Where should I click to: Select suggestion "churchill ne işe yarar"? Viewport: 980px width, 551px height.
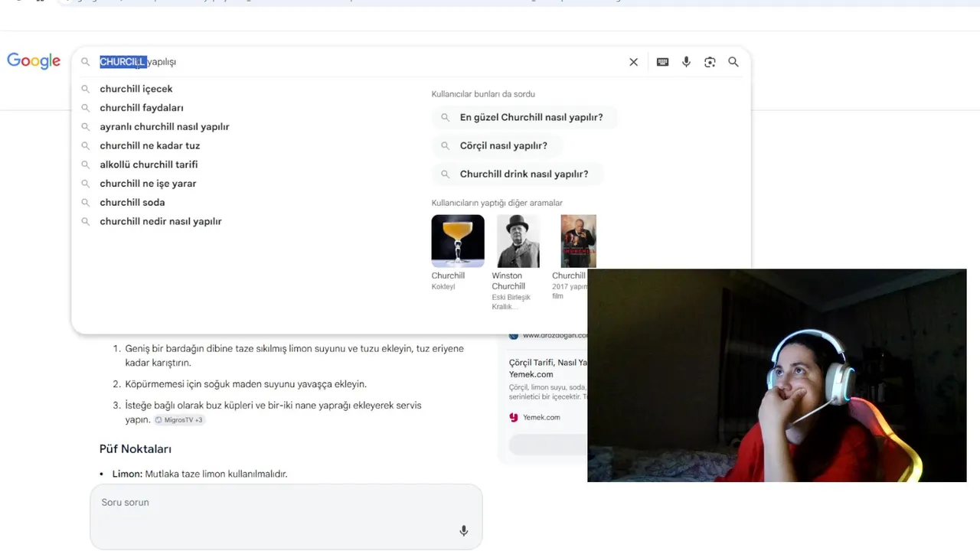point(148,184)
